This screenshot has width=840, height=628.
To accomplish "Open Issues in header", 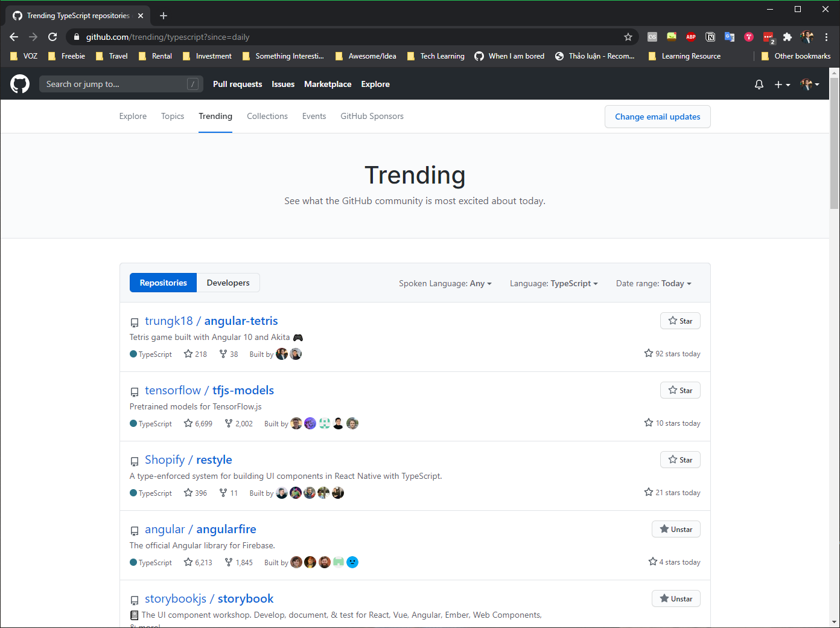I will tap(283, 84).
